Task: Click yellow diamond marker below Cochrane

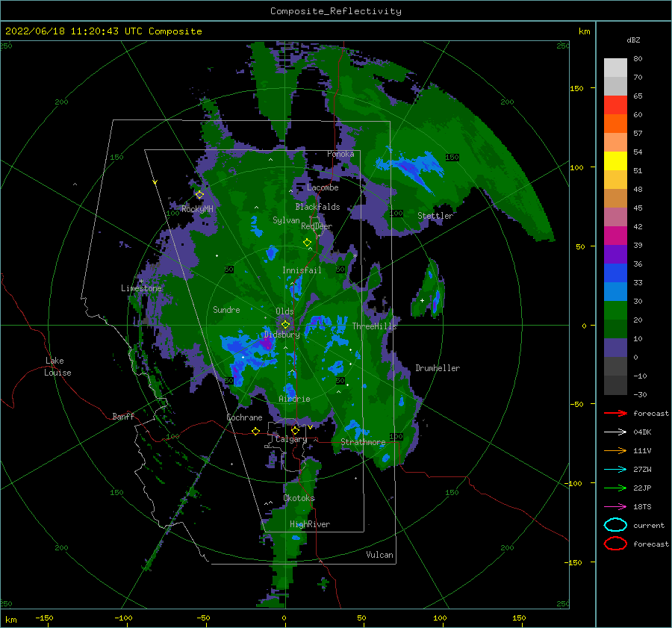Action: [x=255, y=431]
